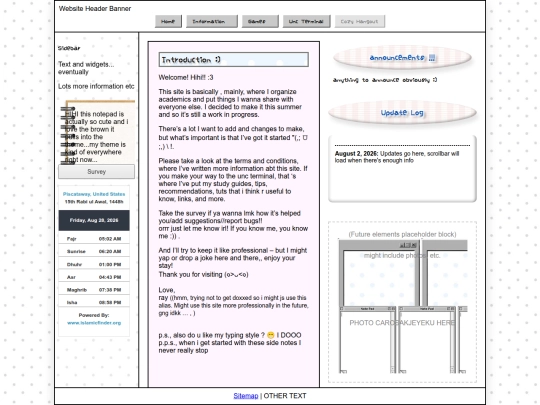Select the Sunrise 06:20 AM row
540x405 pixels.
tap(94, 251)
